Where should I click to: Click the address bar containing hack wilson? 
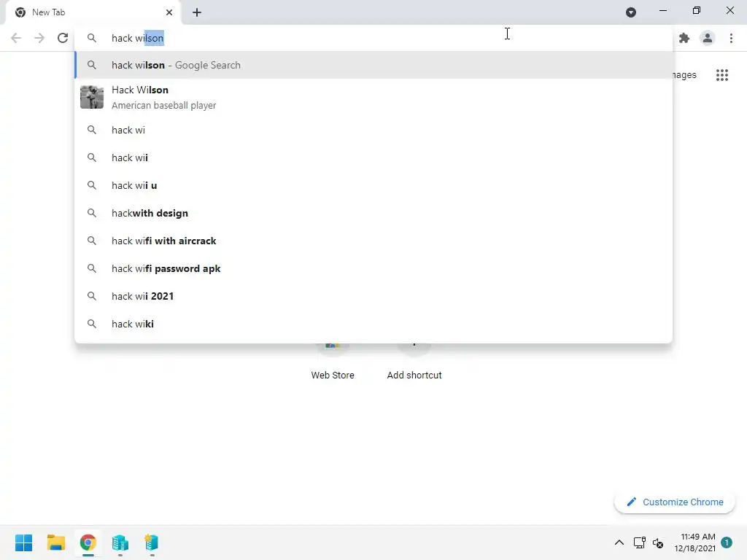pos(373,38)
